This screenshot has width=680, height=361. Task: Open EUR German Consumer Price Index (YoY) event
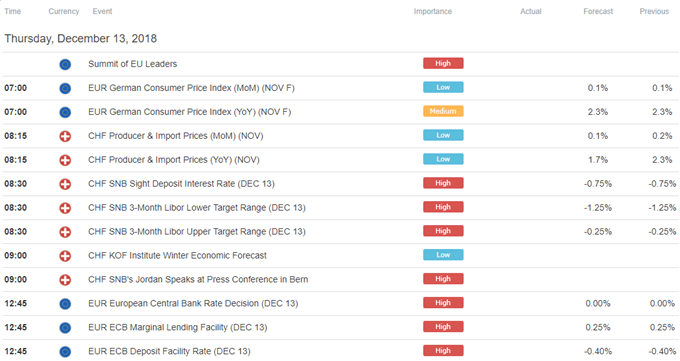click(x=190, y=112)
